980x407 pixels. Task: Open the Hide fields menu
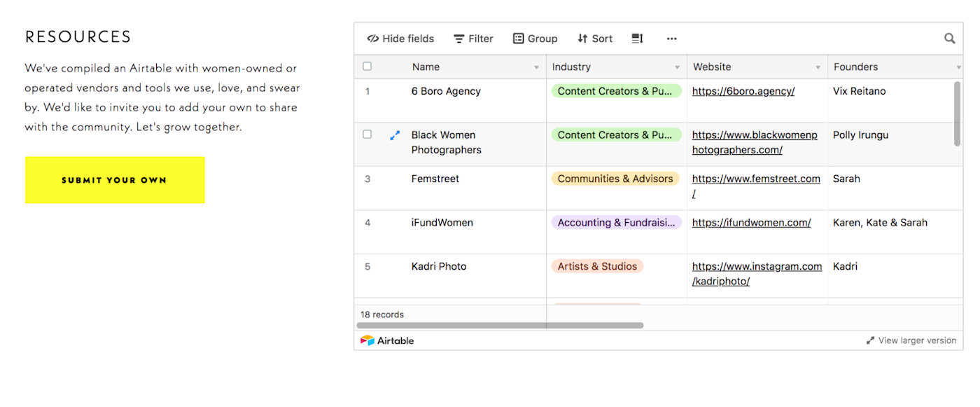tap(400, 39)
